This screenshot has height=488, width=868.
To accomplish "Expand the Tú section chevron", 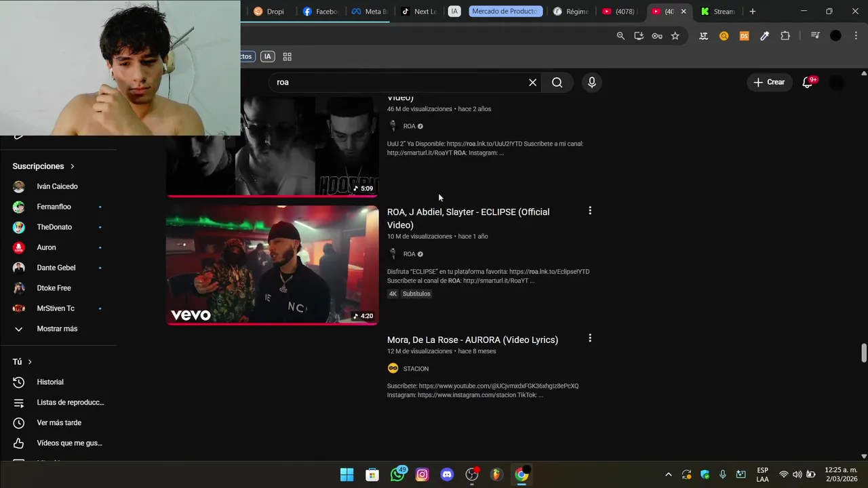I will point(30,362).
